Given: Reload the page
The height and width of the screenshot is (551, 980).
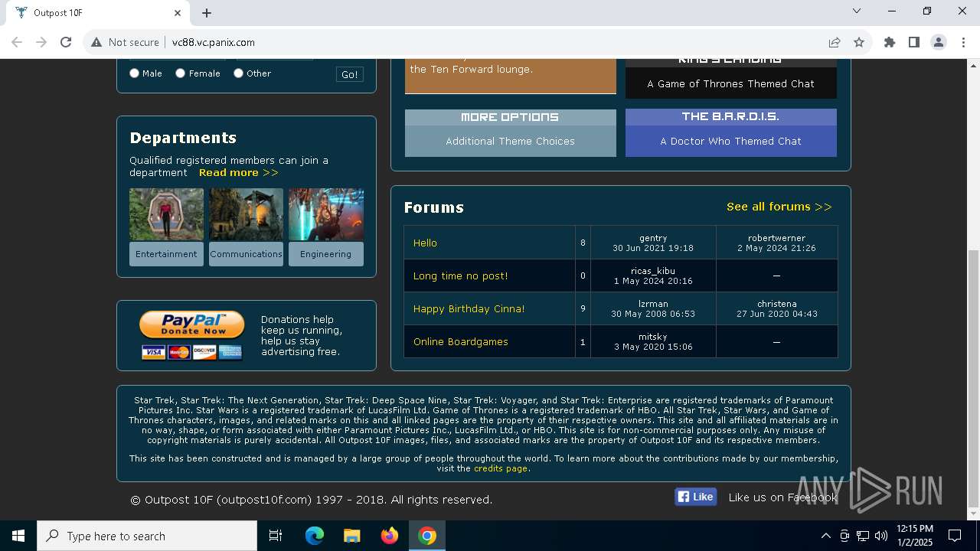Looking at the screenshot, I should click(66, 42).
